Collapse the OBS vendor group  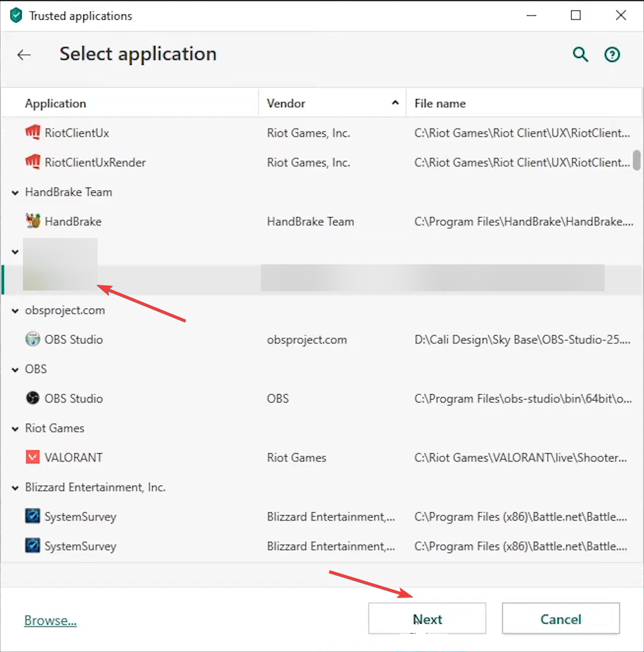[15, 370]
